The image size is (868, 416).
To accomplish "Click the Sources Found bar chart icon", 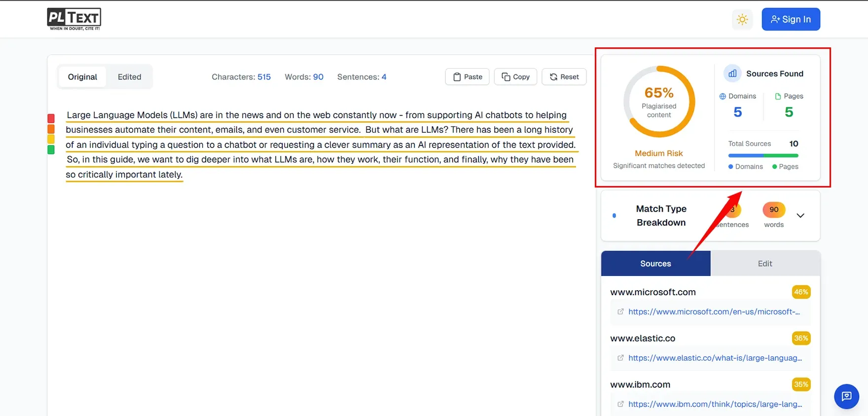I will point(732,74).
